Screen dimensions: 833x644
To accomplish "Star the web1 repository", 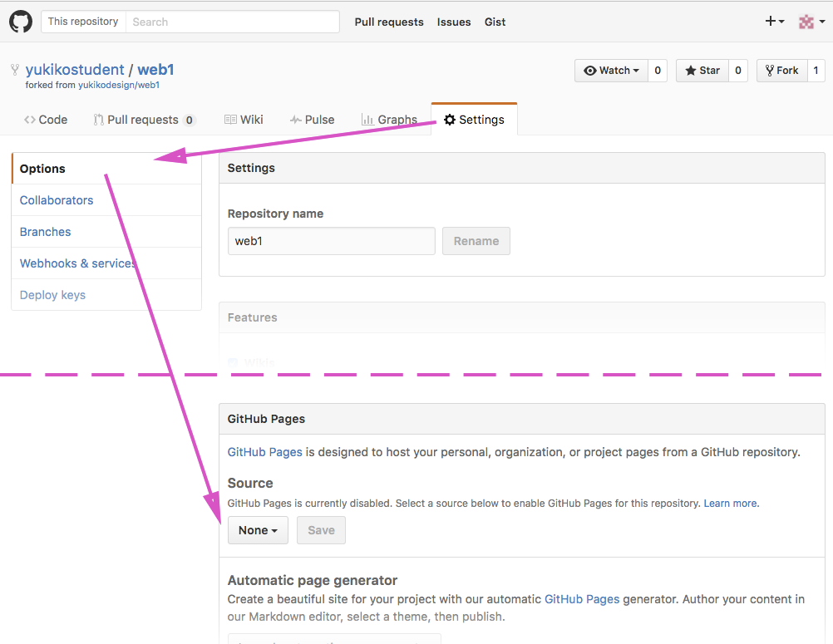I will pos(702,71).
